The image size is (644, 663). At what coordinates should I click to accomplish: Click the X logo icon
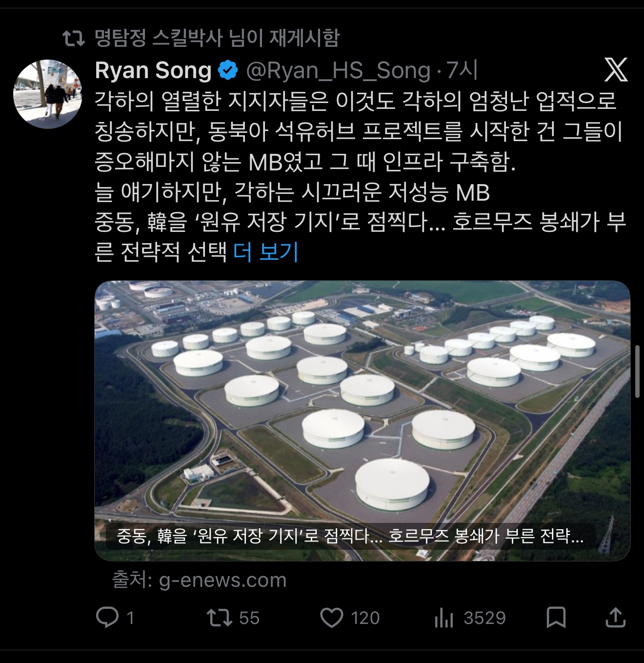(x=616, y=69)
